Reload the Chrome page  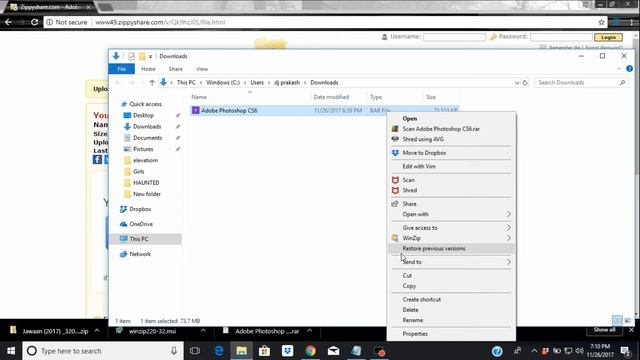tap(35, 22)
